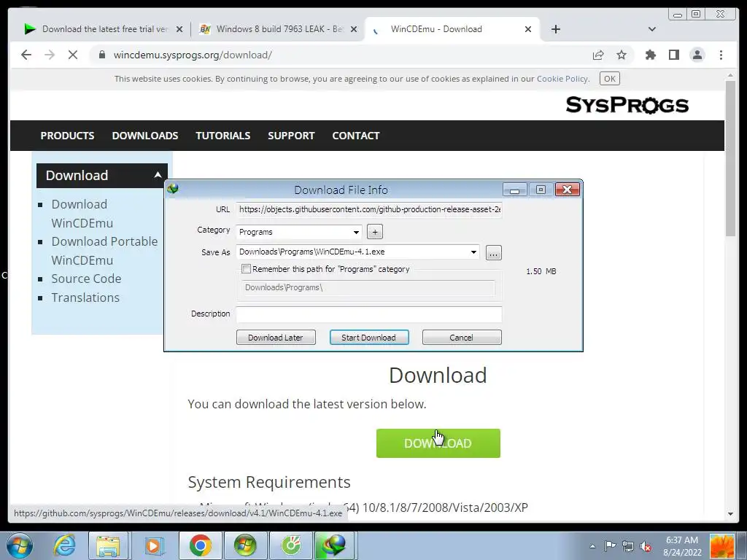Viewport: 747px width, 560px height.
Task: Open the CONTACT menu
Action: pos(356,136)
